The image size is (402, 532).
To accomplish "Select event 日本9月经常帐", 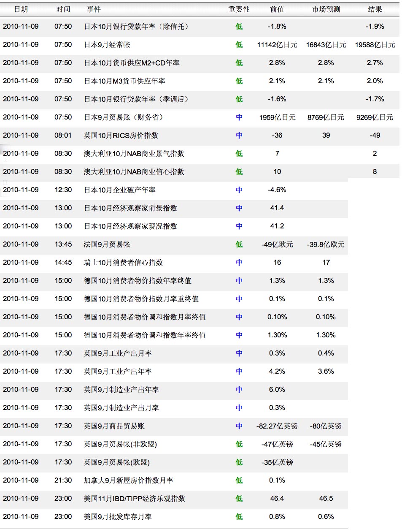I will (x=107, y=45).
